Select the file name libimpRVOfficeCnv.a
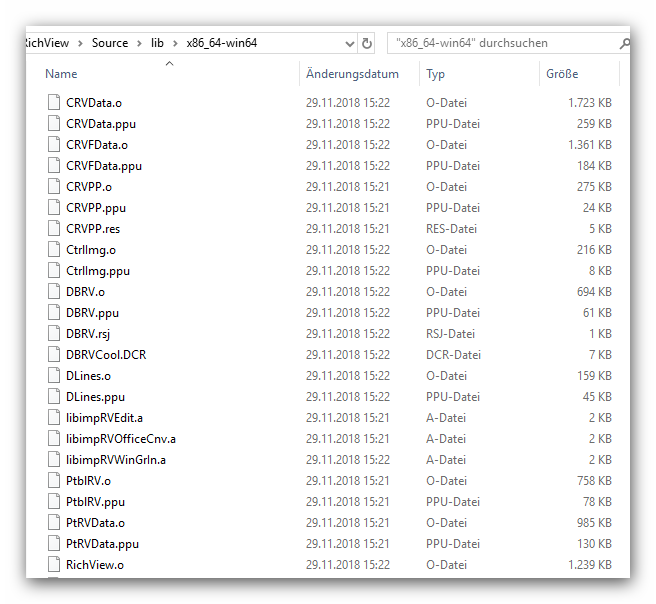The image size is (656, 604). (121, 439)
